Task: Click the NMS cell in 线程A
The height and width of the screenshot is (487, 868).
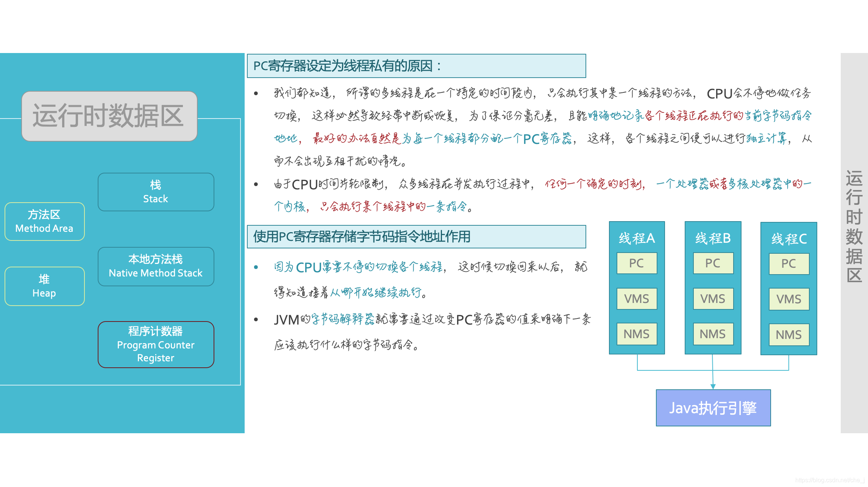Action: tap(637, 334)
